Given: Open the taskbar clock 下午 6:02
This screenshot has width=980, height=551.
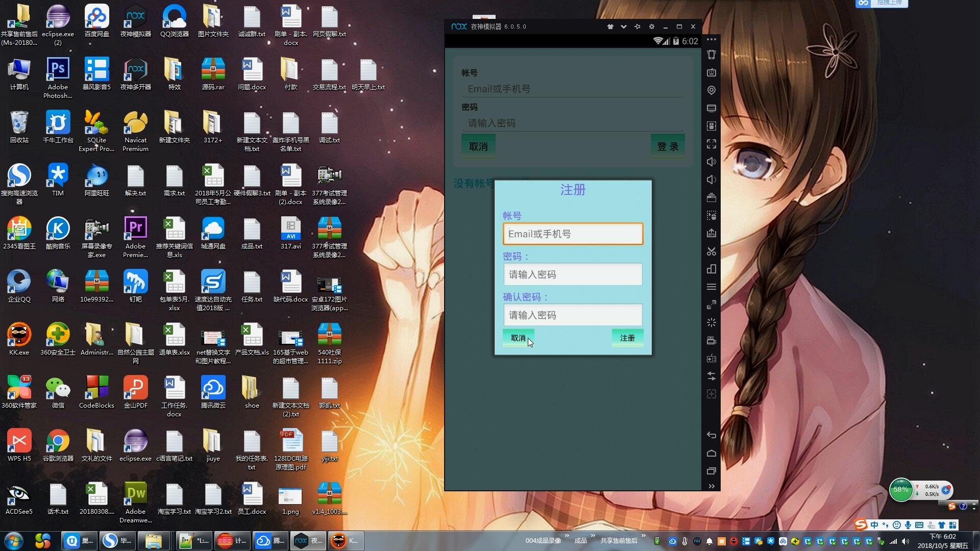Looking at the screenshot, I should tap(942, 541).
